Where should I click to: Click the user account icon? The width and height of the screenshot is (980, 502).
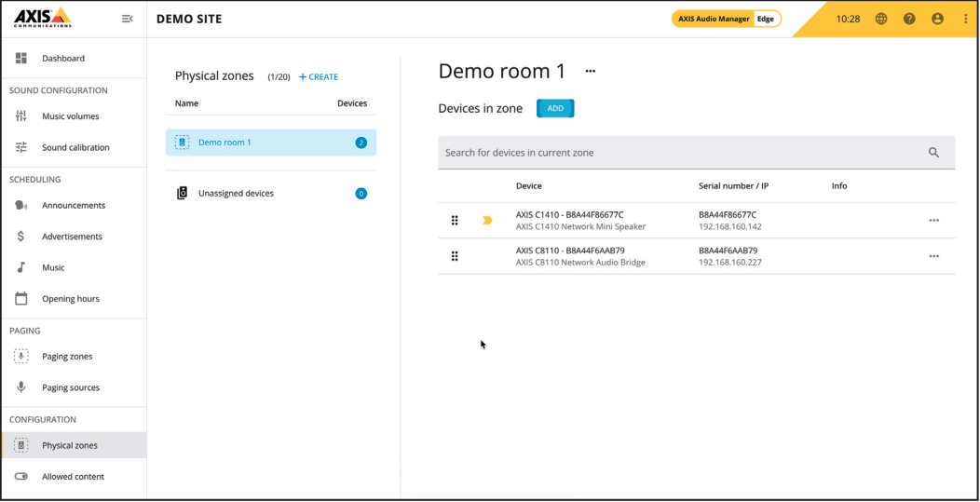point(937,19)
